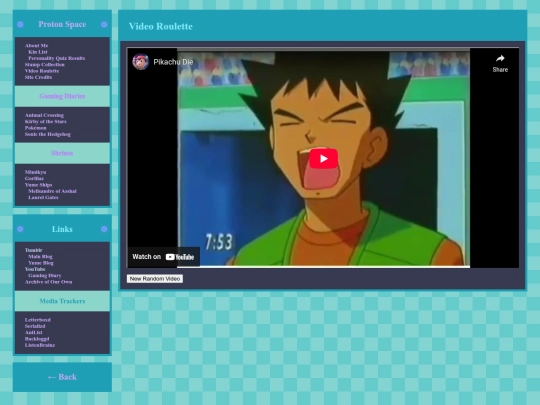This screenshot has height=405, width=540.
Task: Open the Tumblr Yume Blog link
Action: pos(41,263)
